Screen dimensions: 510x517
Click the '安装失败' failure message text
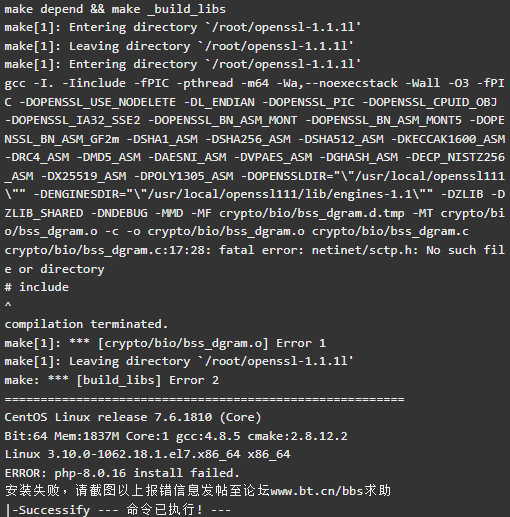[32, 491]
